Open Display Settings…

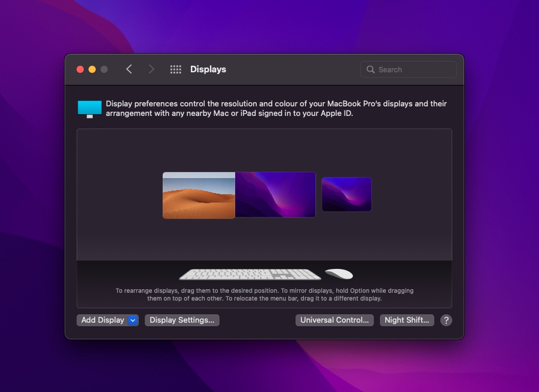point(182,320)
